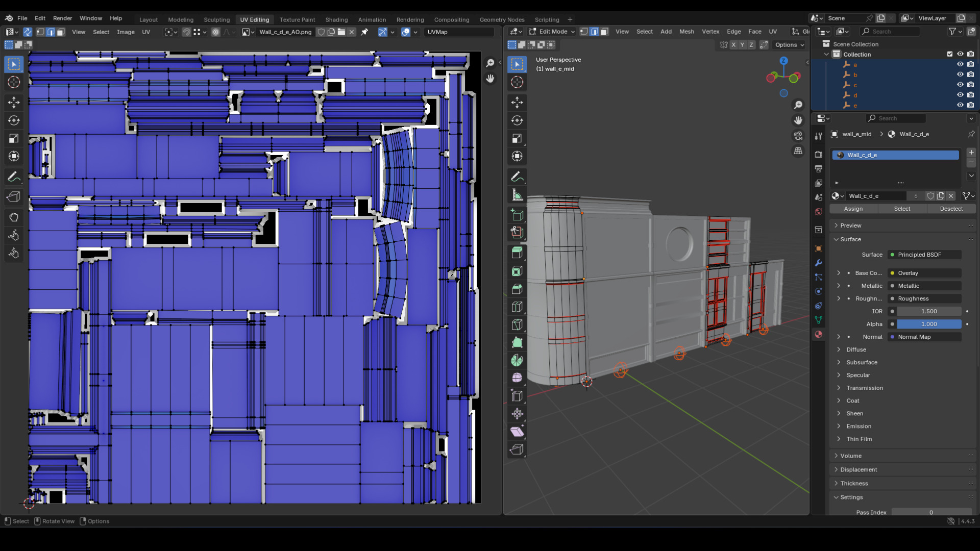The width and height of the screenshot is (980, 551).
Task: Select the Measure tool in 3D viewport
Action: [x=517, y=195]
